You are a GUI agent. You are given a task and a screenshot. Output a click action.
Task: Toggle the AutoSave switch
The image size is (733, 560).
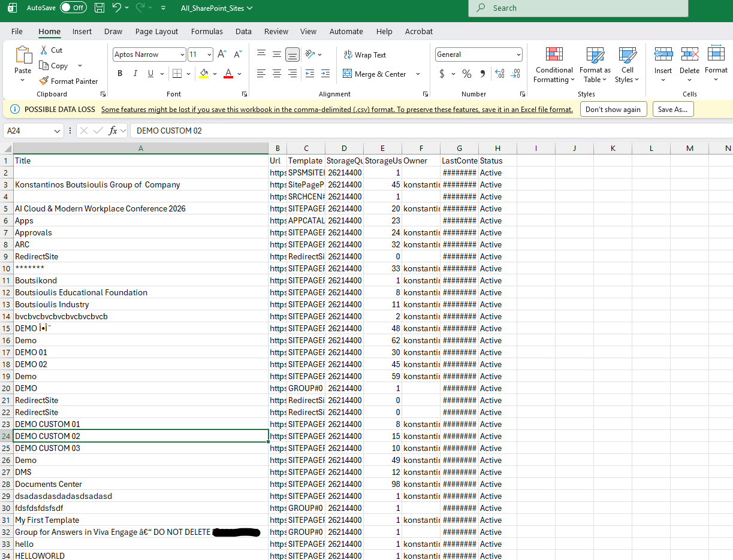click(73, 8)
